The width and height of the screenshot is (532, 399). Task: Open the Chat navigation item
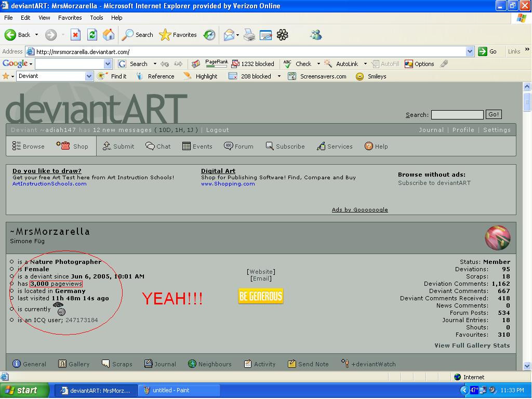coord(158,146)
